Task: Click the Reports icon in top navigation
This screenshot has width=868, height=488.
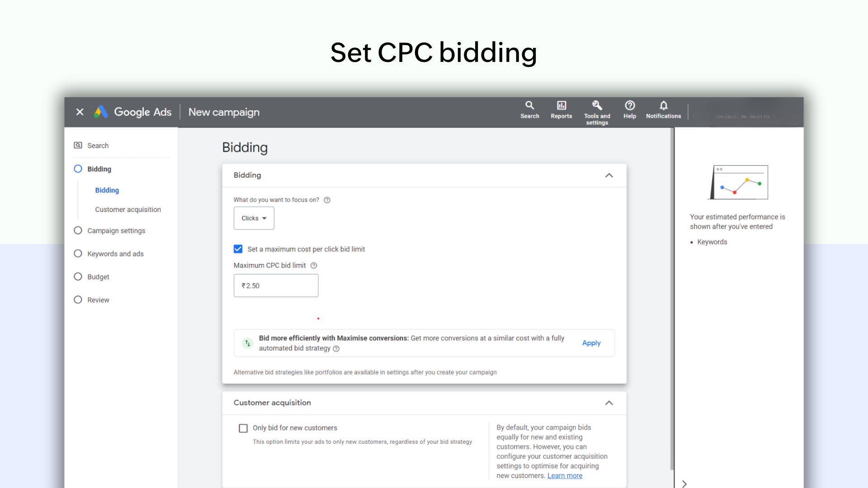Action: (561, 110)
